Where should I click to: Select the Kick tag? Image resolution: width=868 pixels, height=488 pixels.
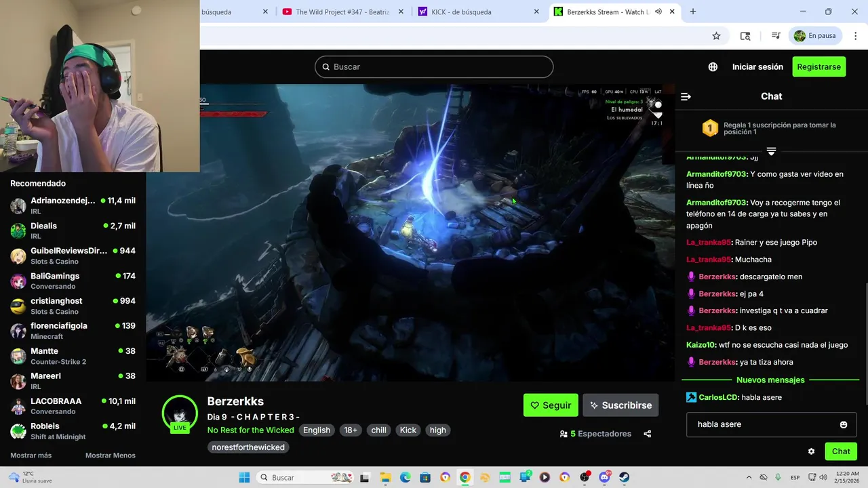click(x=408, y=430)
